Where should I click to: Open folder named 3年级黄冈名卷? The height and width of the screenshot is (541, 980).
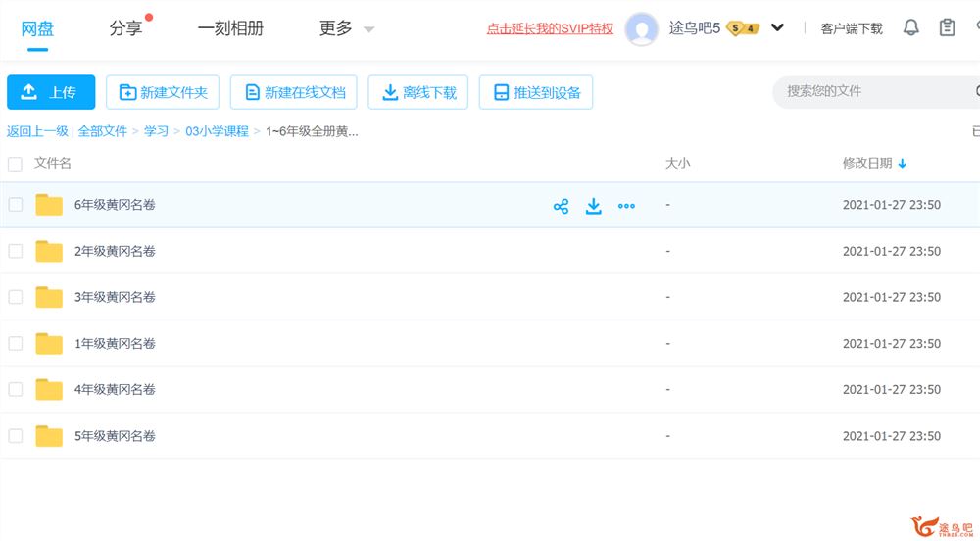[115, 297]
